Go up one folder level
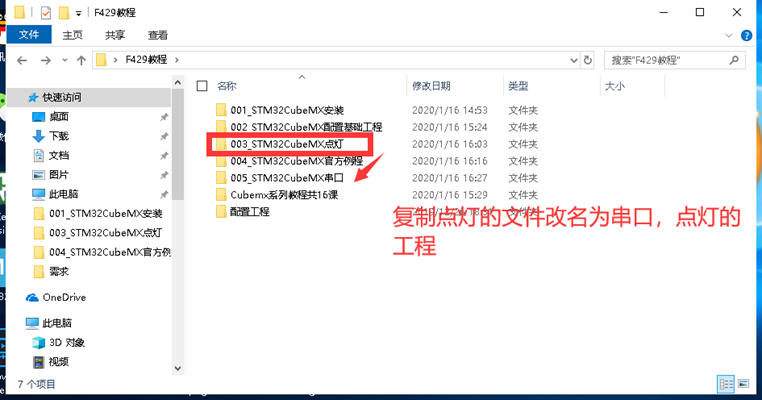Screen dimensions: 762x400 (81, 60)
